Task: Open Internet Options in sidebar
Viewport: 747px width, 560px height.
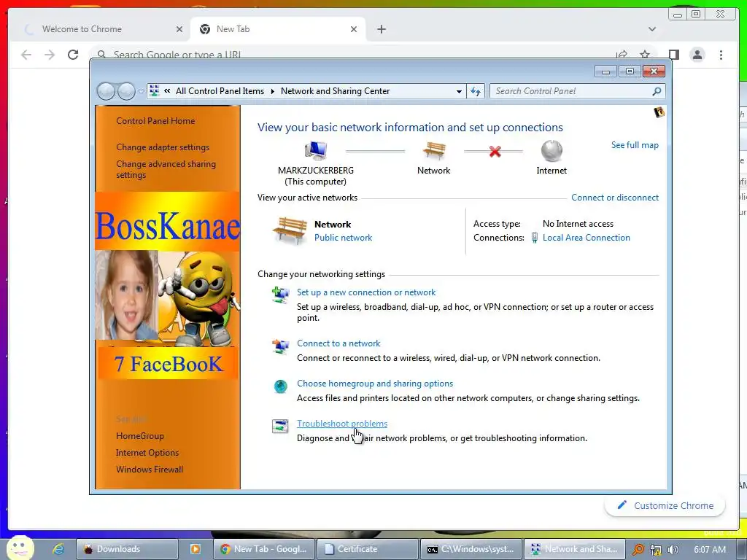Action: (147, 452)
